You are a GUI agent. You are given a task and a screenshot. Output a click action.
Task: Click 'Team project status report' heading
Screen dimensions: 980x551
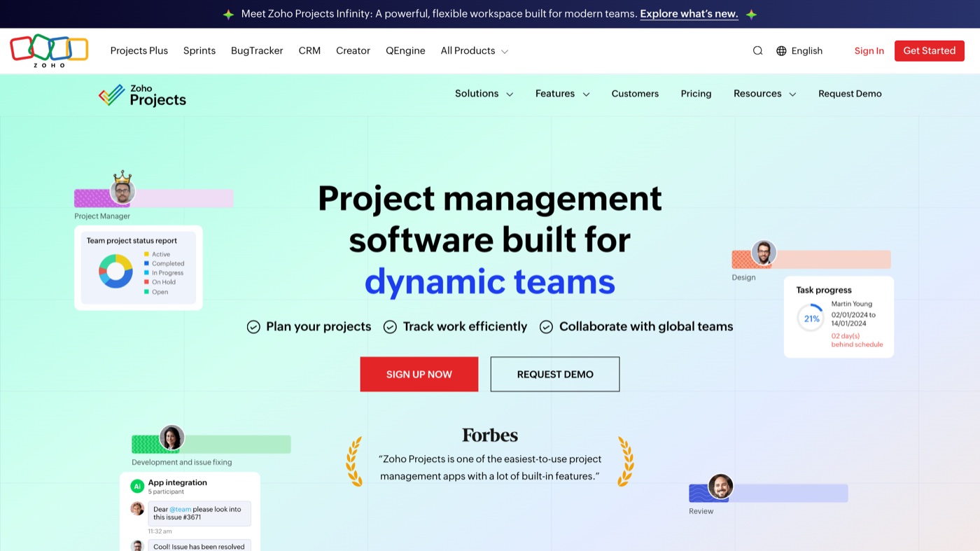(132, 240)
